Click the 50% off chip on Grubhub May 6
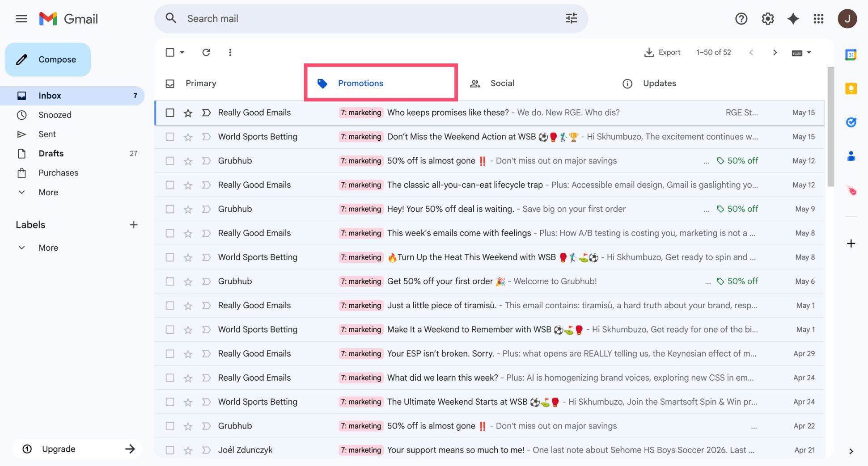This screenshot has height=466, width=868. pyautogui.click(x=737, y=281)
